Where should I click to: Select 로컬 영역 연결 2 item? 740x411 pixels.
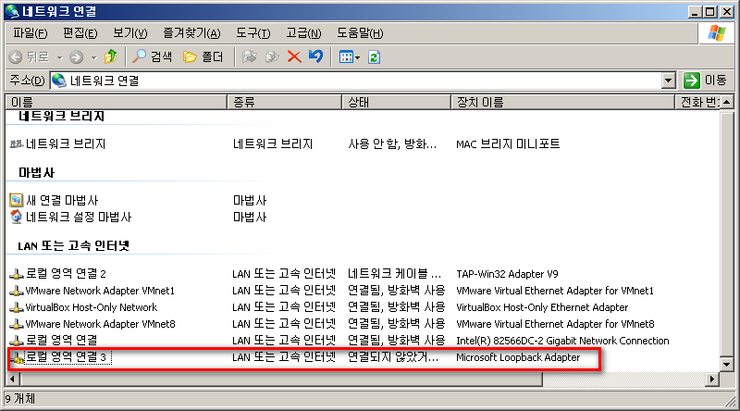click(66, 274)
